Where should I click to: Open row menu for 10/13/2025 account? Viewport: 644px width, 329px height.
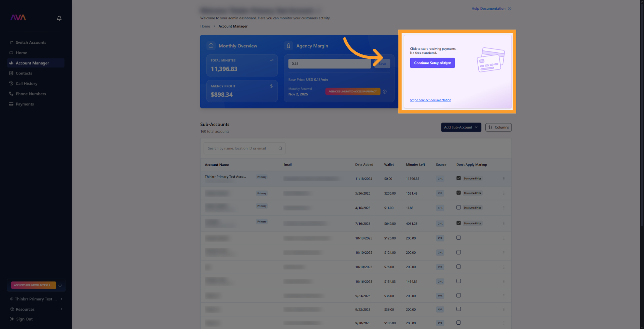pos(504,238)
